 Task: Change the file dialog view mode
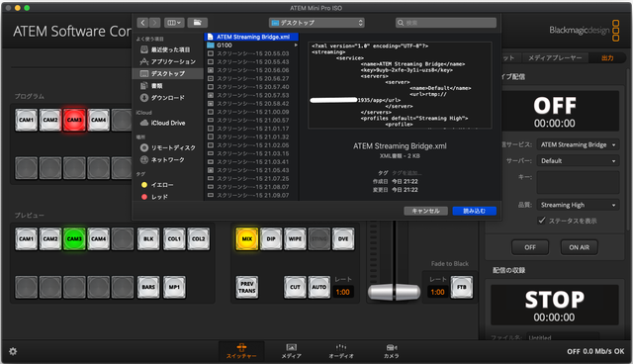click(x=175, y=23)
